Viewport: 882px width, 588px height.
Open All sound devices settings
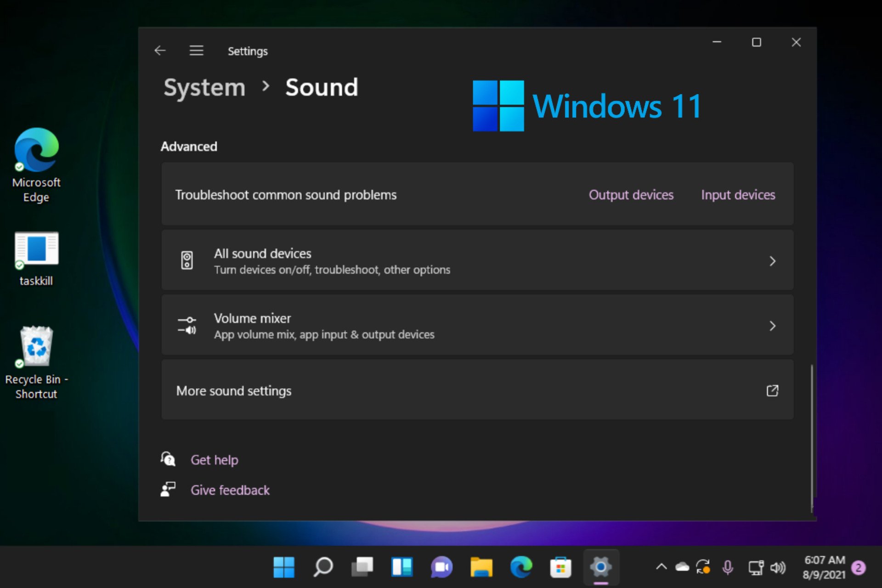coord(478,260)
